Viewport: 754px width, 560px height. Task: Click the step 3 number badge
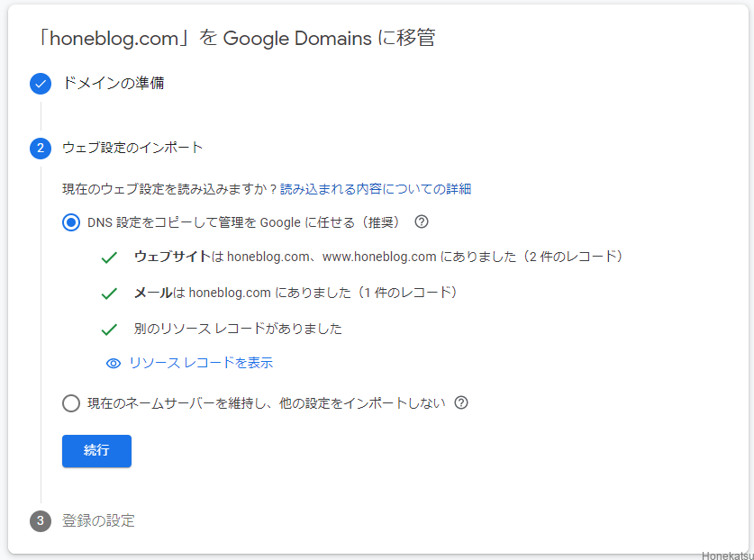tap(41, 520)
